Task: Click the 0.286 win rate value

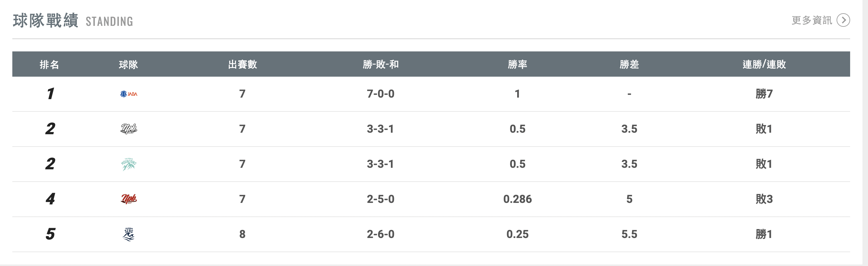Action: click(517, 199)
